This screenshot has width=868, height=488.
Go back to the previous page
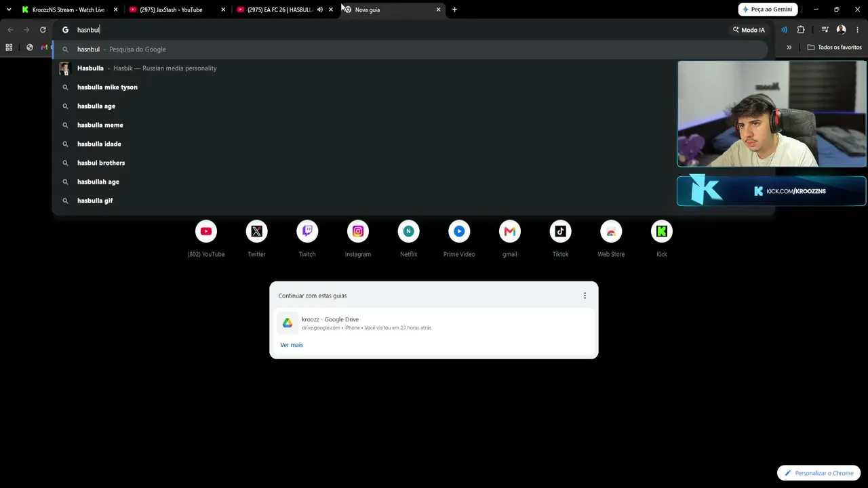tap(10, 30)
